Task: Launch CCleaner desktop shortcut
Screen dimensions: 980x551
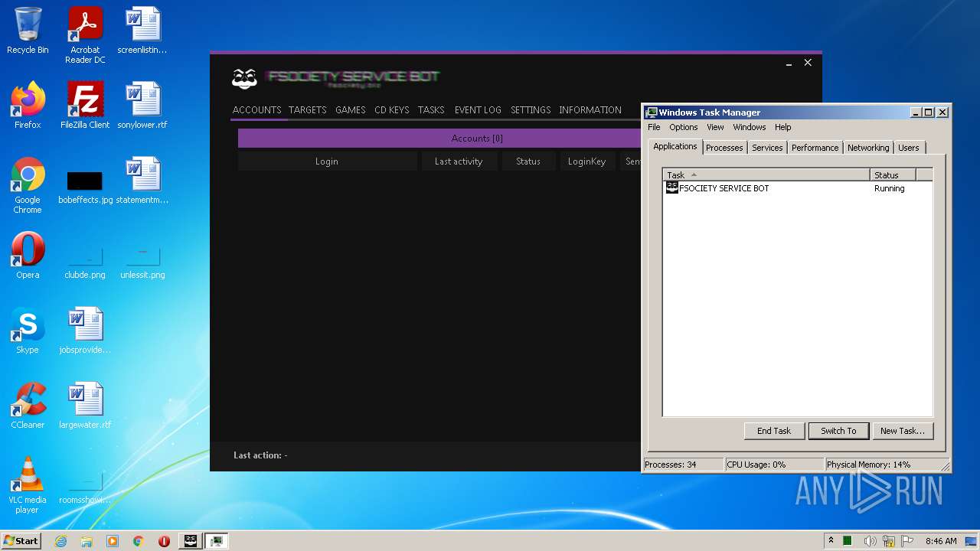Action: click(x=28, y=405)
